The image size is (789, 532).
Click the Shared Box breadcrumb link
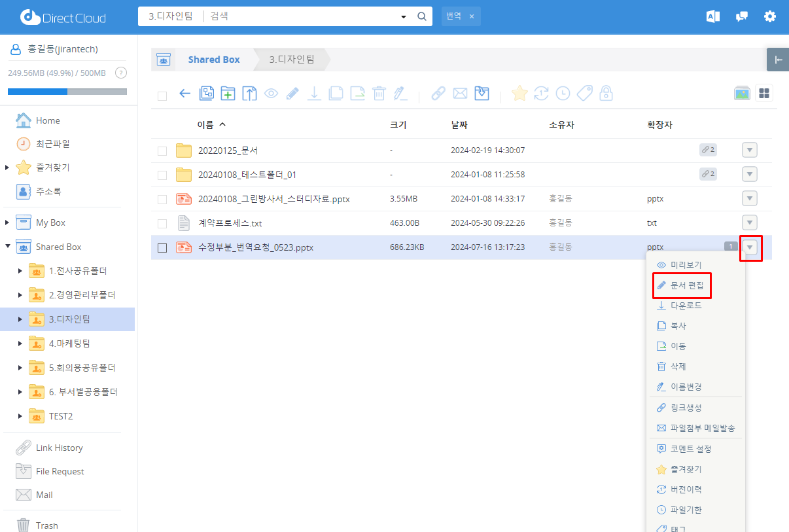click(x=214, y=60)
